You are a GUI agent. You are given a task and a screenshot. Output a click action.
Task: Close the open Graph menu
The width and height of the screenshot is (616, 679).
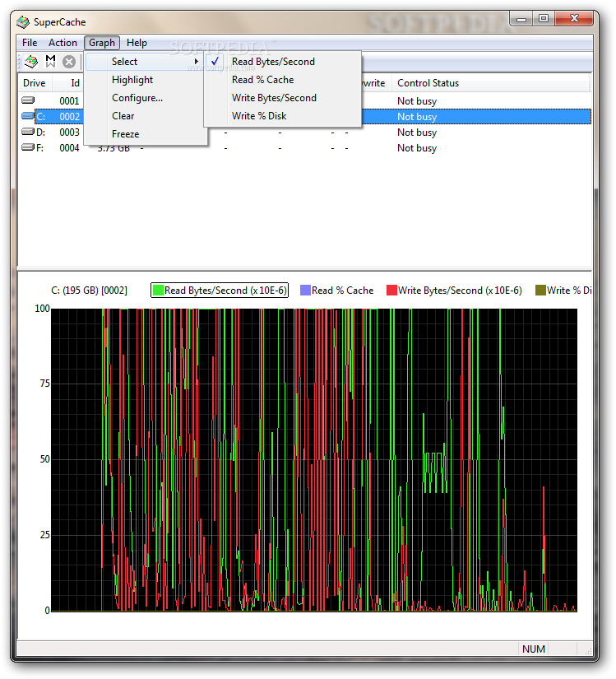coord(102,43)
